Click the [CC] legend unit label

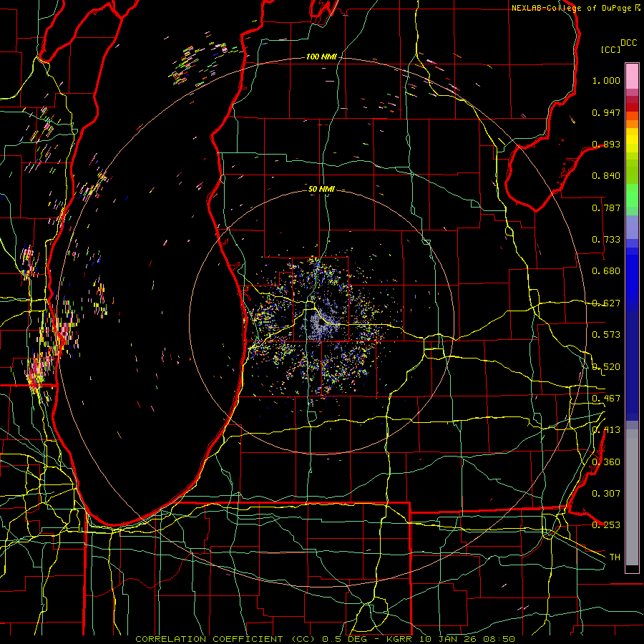point(610,49)
